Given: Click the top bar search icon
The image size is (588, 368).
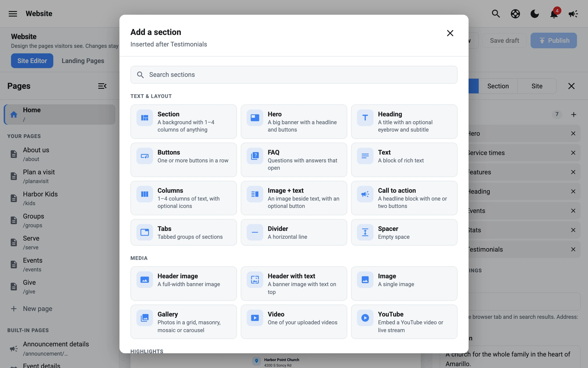Looking at the screenshot, I should click(x=496, y=14).
